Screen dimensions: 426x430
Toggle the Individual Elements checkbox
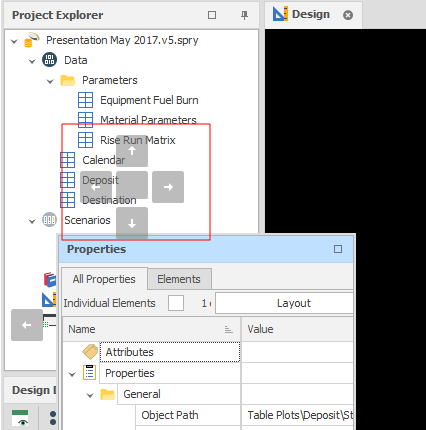pos(176,303)
